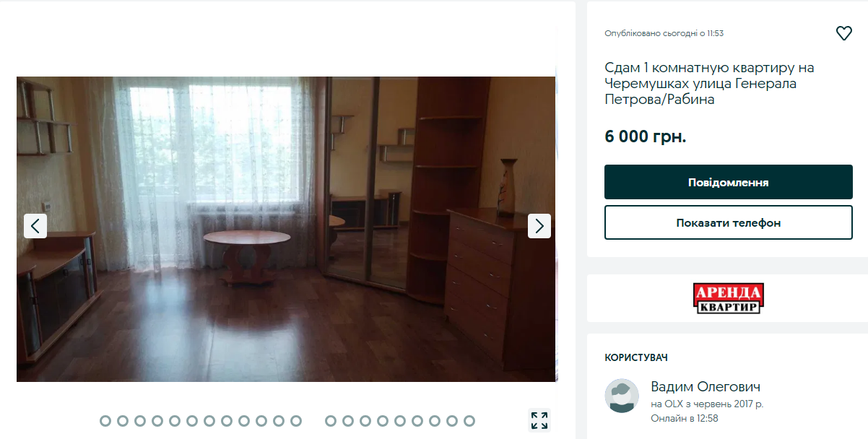Click the Повідомлення message button
Image resolution: width=868 pixels, height=439 pixels.
tap(729, 182)
